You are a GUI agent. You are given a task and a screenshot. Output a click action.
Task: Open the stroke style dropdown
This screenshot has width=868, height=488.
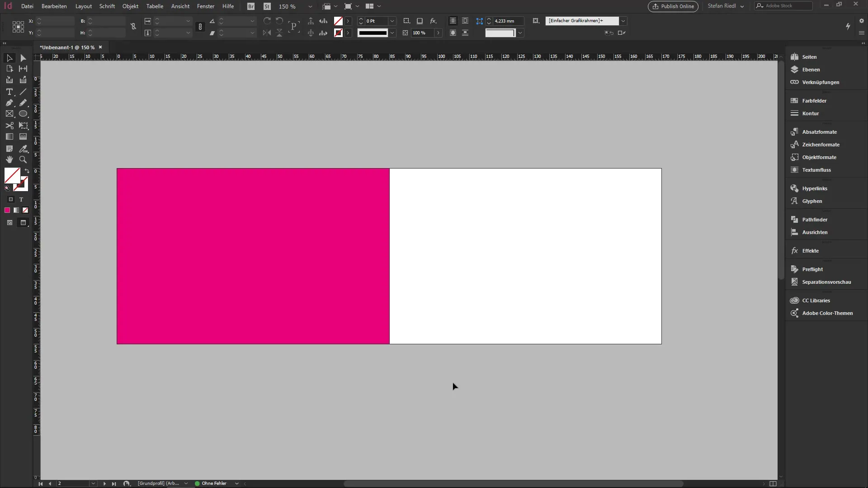pos(392,33)
